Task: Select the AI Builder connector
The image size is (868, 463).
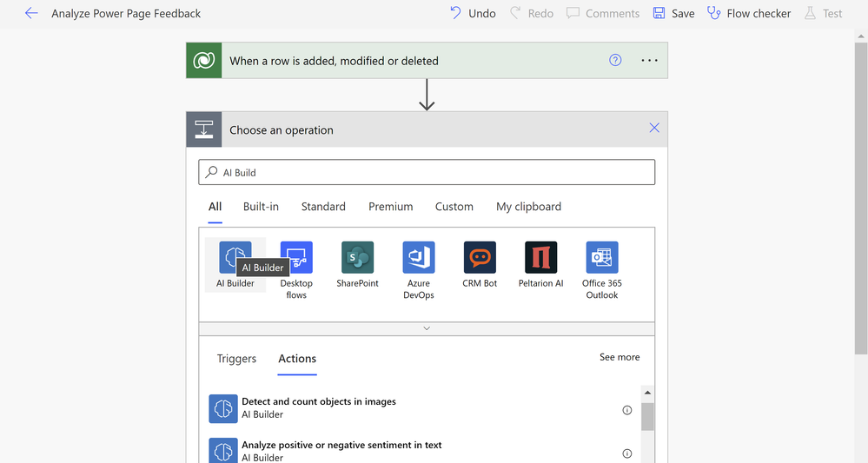Action: (235, 264)
